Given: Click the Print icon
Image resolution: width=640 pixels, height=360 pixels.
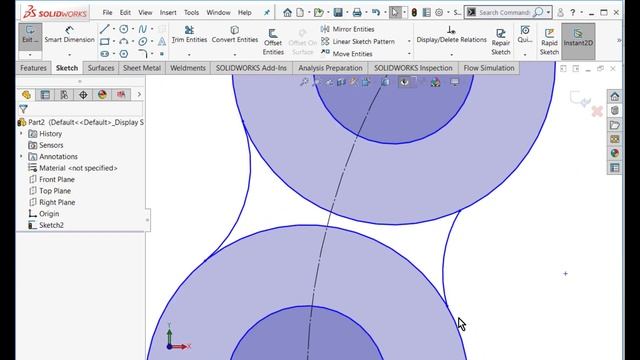Looking at the screenshot, I should [x=357, y=13].
